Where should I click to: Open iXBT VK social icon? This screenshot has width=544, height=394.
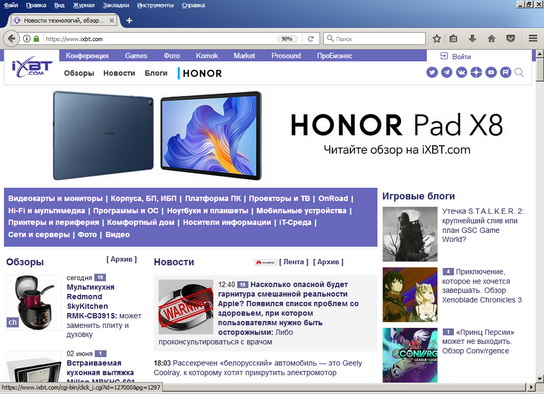[461, 72]
